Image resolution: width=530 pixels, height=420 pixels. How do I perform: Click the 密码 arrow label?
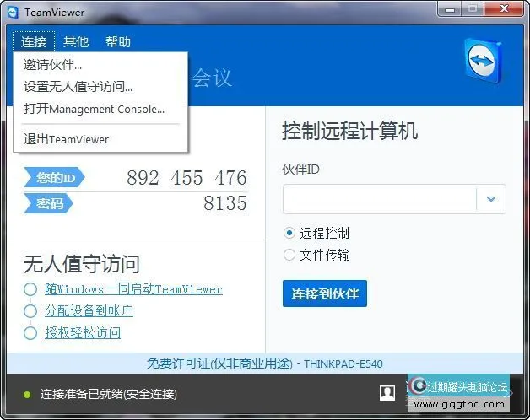tap(48, 203)
